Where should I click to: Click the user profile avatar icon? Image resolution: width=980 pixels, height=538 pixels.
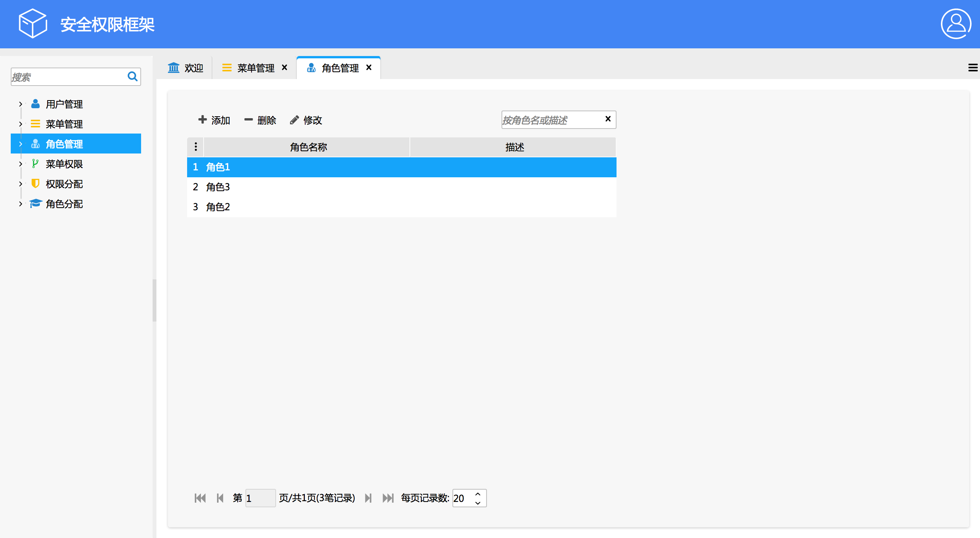pyautogui.click(x=955, y=24)
